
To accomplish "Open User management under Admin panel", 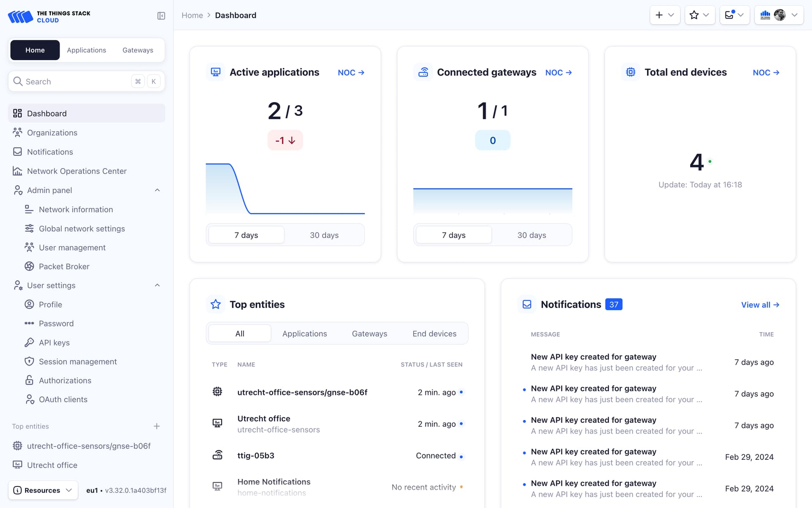I will tap(71, 247).
